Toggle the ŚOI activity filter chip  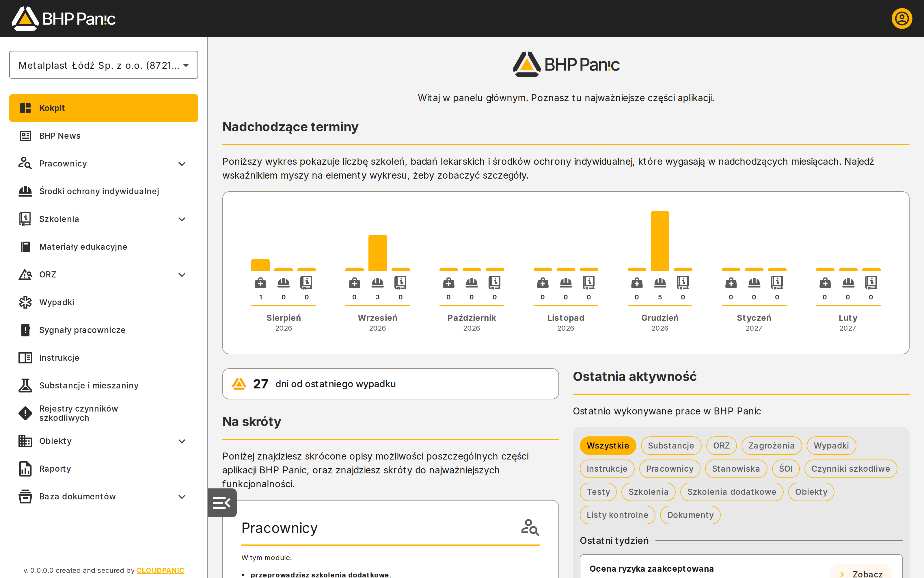[x=786, y=469]
